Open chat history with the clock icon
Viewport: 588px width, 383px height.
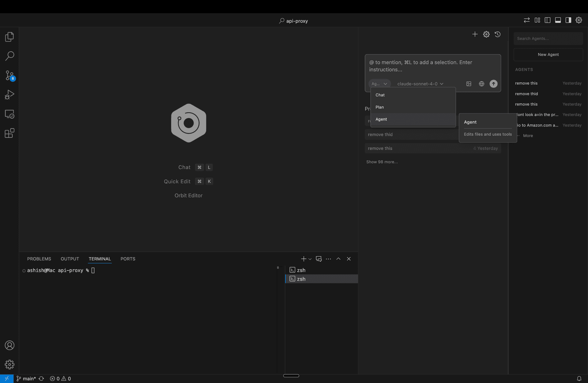497,34
